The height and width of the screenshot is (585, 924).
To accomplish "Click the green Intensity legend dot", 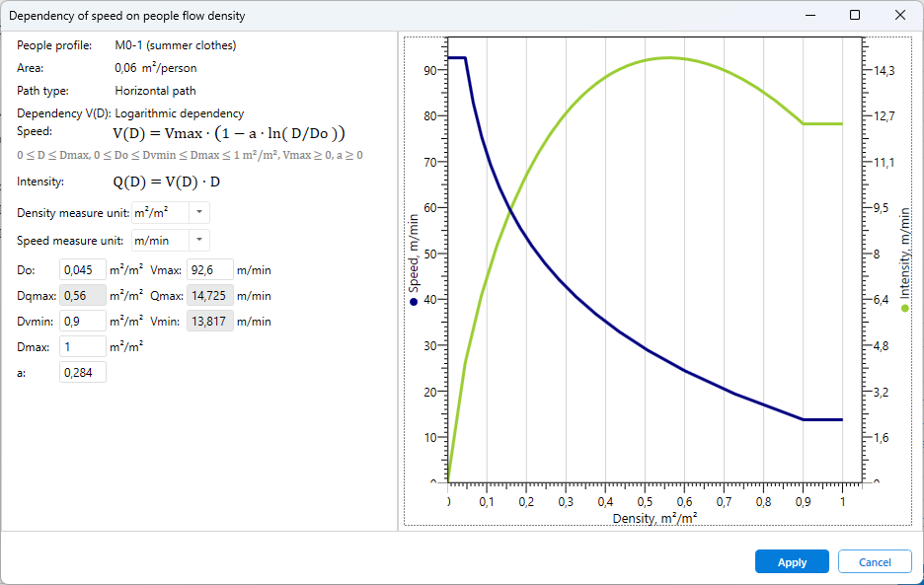I will (905, 309).
